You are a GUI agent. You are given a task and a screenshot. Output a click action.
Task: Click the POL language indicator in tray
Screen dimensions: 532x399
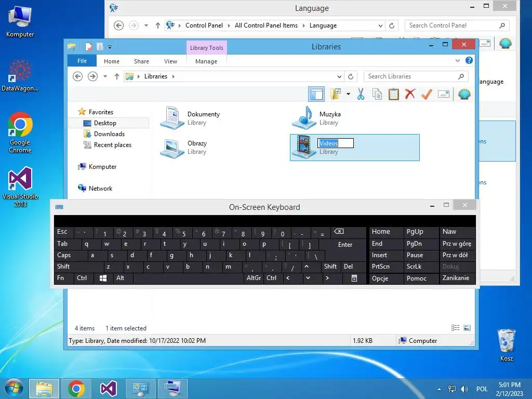click(482, 389)
